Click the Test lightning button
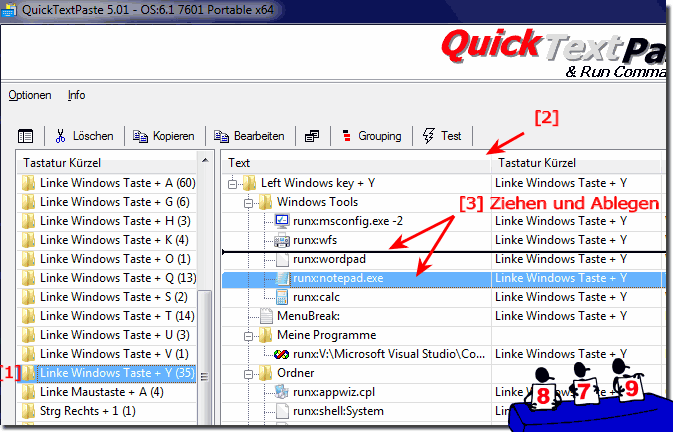Screen dimensions: 673x432 (x=442, y=136)
